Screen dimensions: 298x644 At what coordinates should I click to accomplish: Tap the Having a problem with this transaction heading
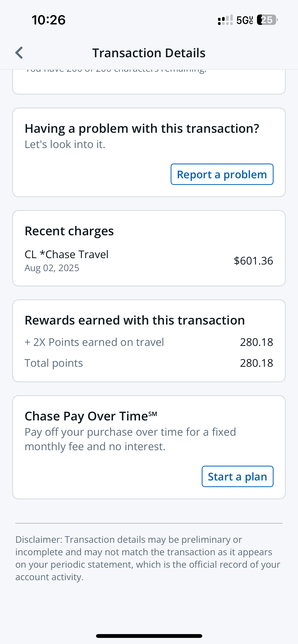tap(142, 128)
